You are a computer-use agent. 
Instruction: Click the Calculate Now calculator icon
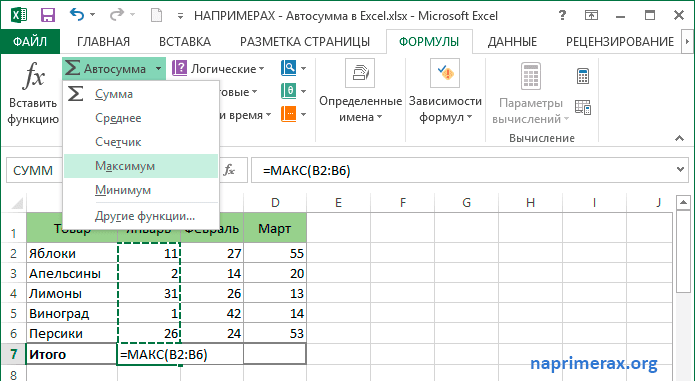pos(583,76)
